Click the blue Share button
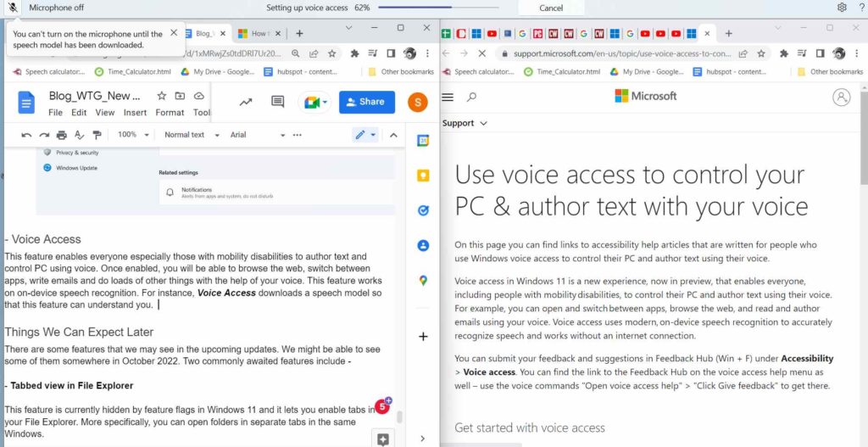The image size is (868, 447). click(366, 102)
